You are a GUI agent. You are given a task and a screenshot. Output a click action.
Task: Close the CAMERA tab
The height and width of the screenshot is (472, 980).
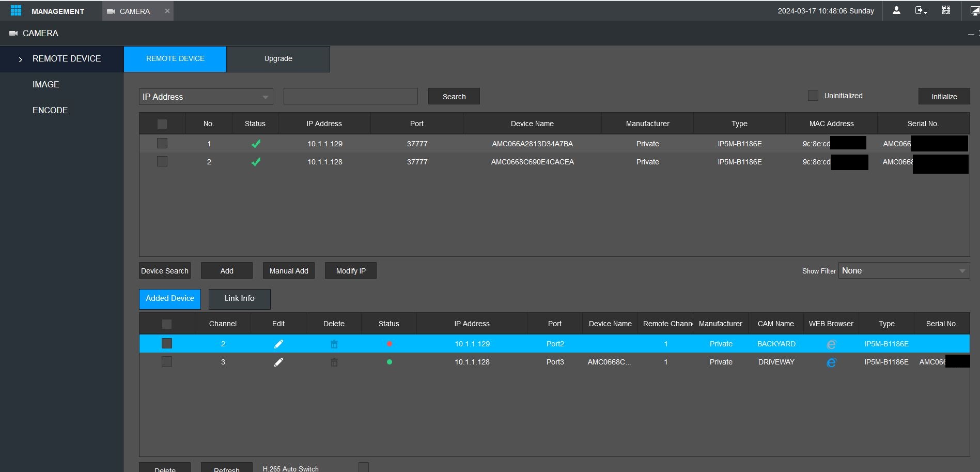pos(167,11)
